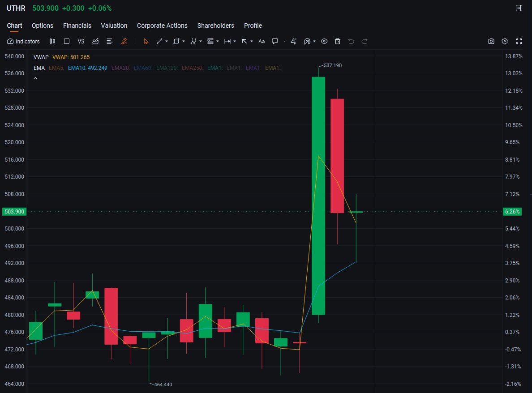Viewport: 532px width, 393px height.
Task: Click the horizontal lines list icon
Action: 109,41
